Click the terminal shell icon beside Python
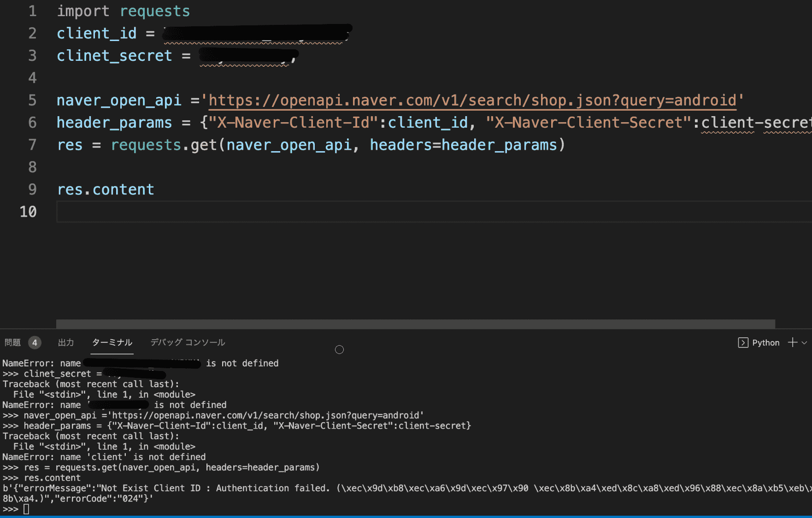The width and height of the screenshot is (812, 518). pos(743,342)
